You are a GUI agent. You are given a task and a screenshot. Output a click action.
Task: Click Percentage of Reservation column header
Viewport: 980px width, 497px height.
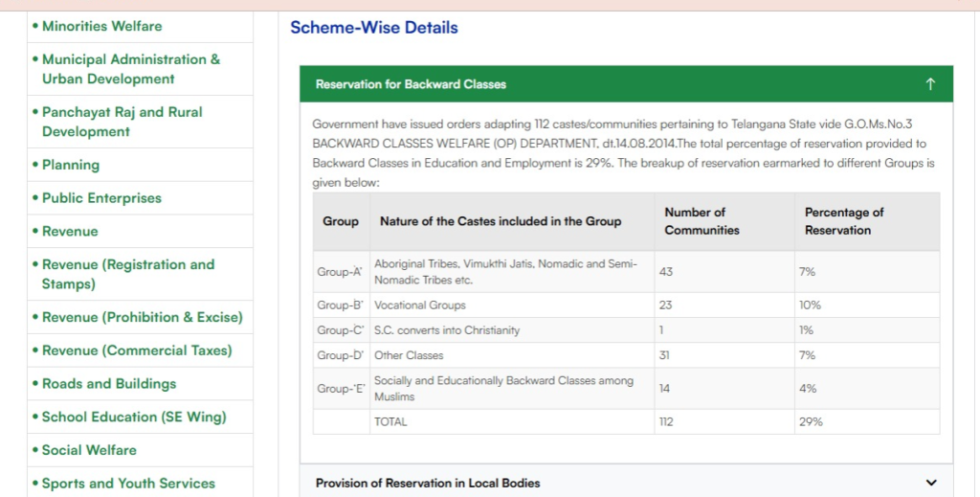pos(843,221)
